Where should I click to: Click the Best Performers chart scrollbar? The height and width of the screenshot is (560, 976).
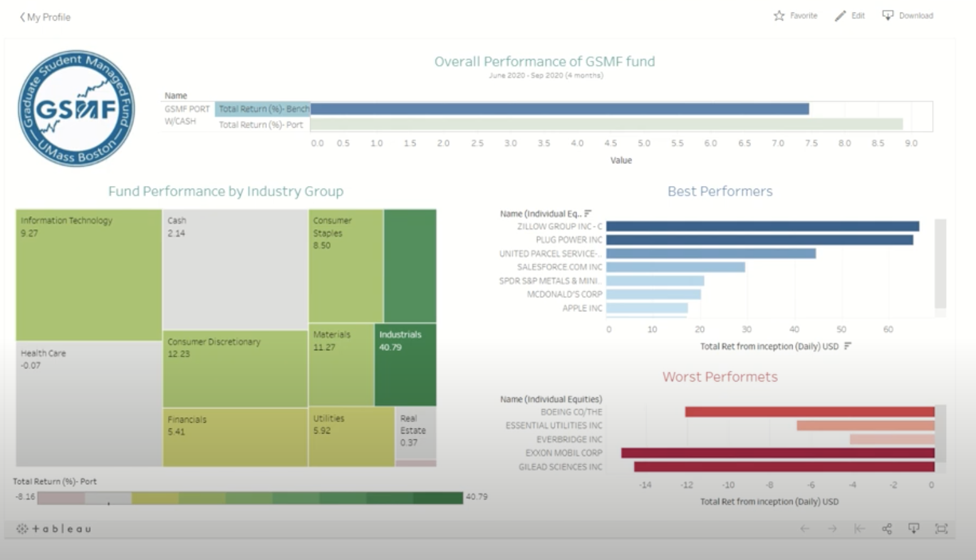point(940,263)
